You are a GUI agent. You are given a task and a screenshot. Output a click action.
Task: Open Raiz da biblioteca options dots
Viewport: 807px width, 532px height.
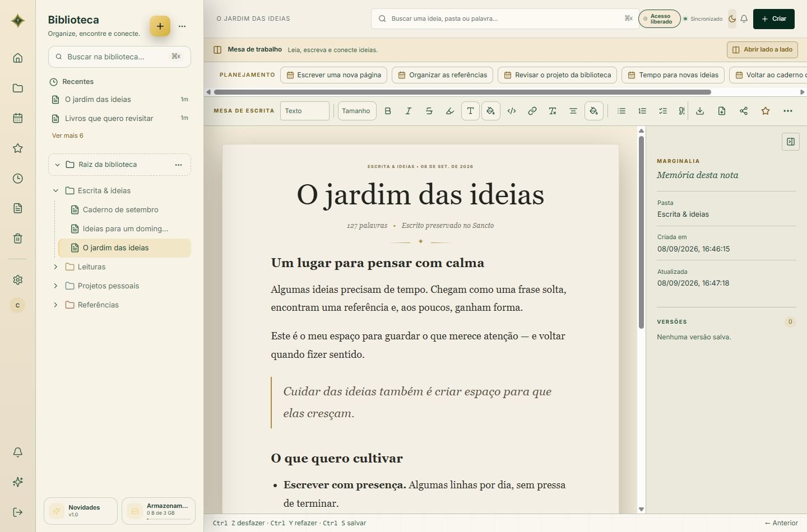[x=178, y=165]
